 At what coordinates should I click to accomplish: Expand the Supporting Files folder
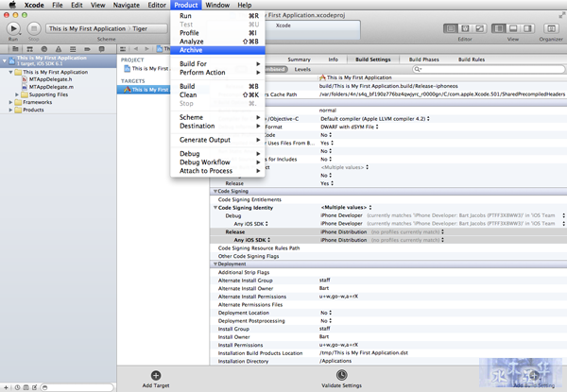tap(17, 94)
